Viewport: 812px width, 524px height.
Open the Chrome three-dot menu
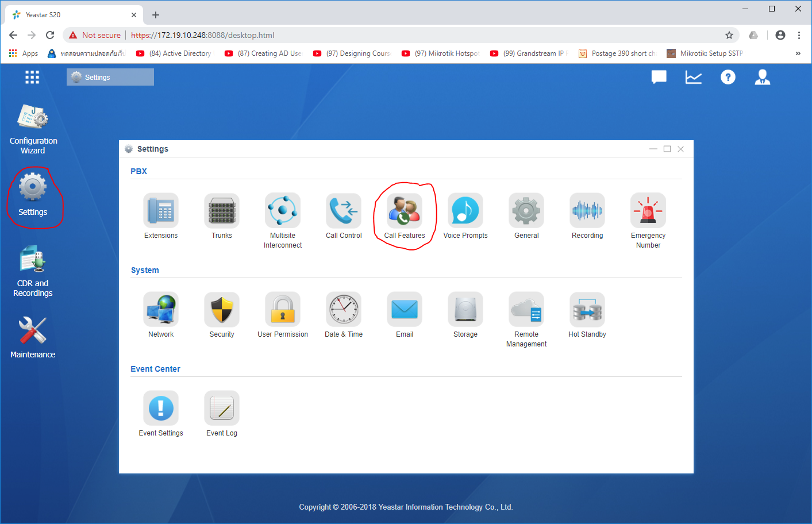(x=799, y=35)
